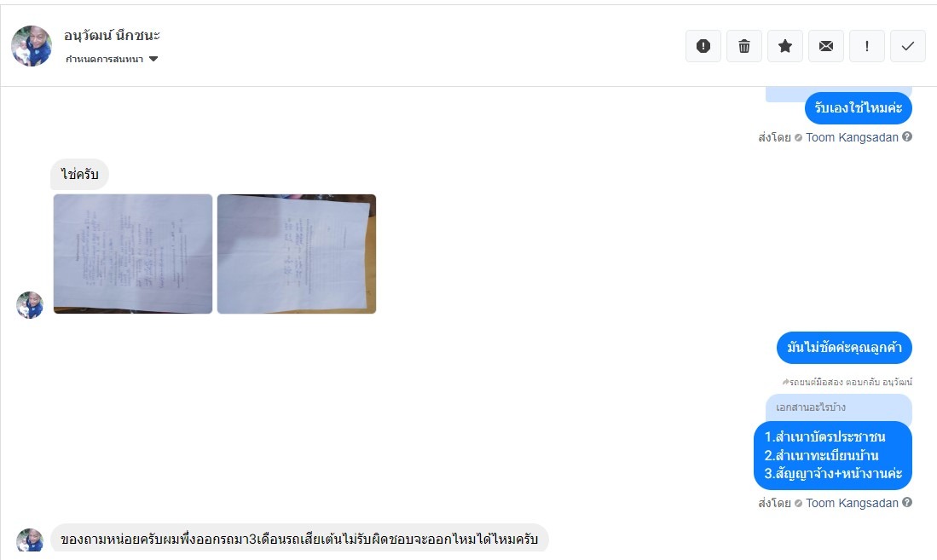Mark conversation as spam icon
The width and height of the screenshot is (937, 560).
tap(703, 46)
